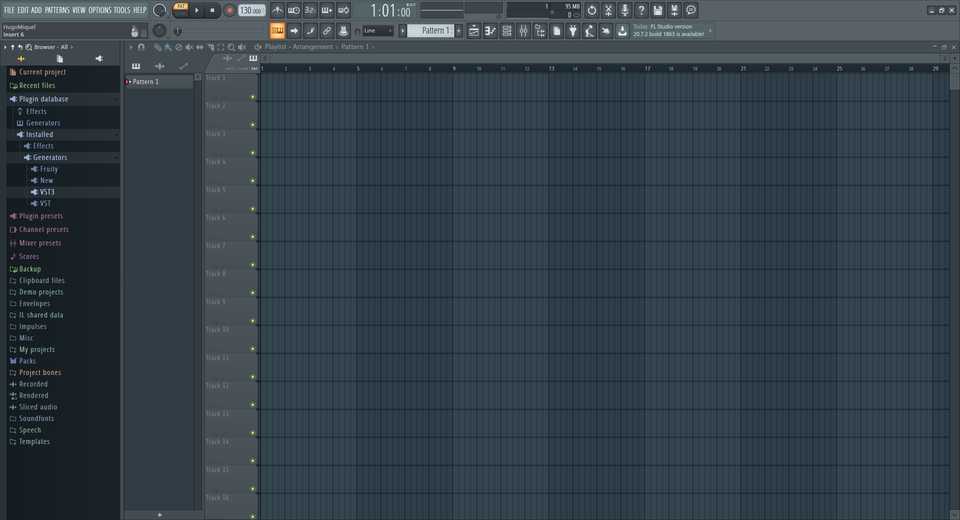The height and width of the screenshot is (520, 960).
Task: Open the Playlist view icon
Action: click(x=474, y=31)
